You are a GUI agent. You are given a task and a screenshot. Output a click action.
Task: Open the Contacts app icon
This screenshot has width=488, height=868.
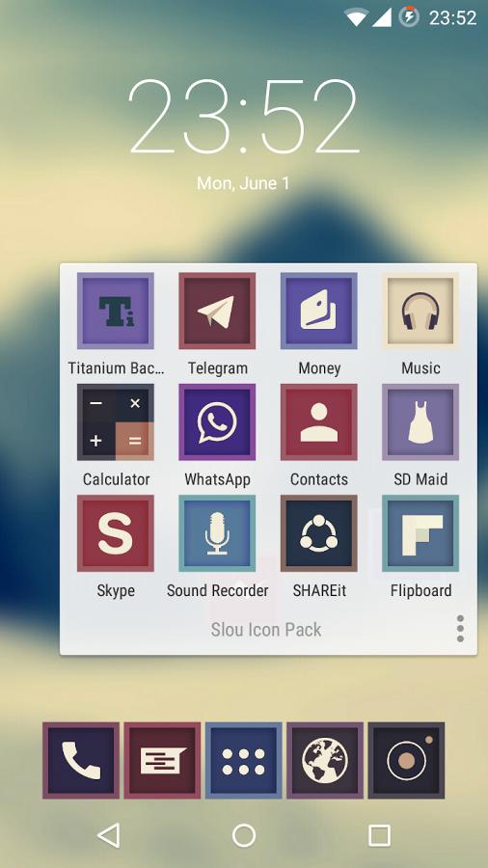click(x=318, y=421)
